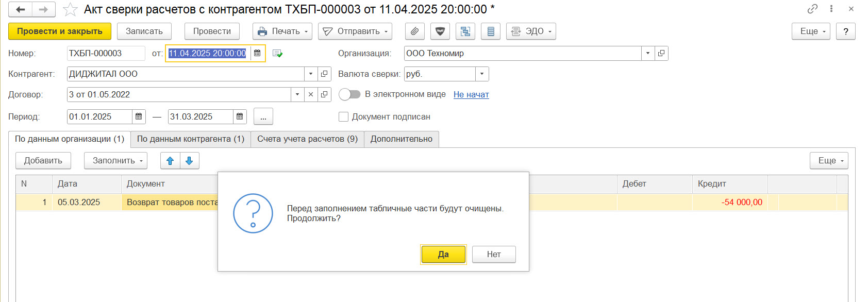Click the Номер input field
The width and height of the screenshot is (868, 302).
coord(106,54)
